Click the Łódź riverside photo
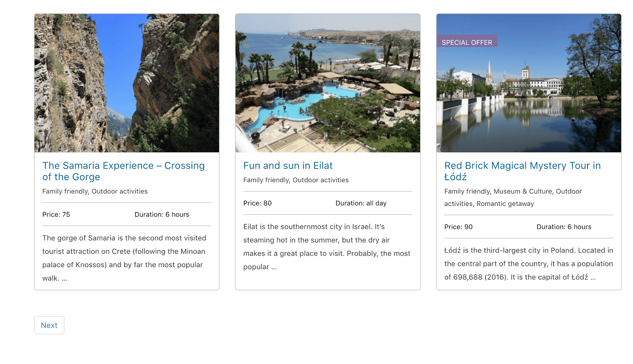633x364 pixels. pos(529,83)
